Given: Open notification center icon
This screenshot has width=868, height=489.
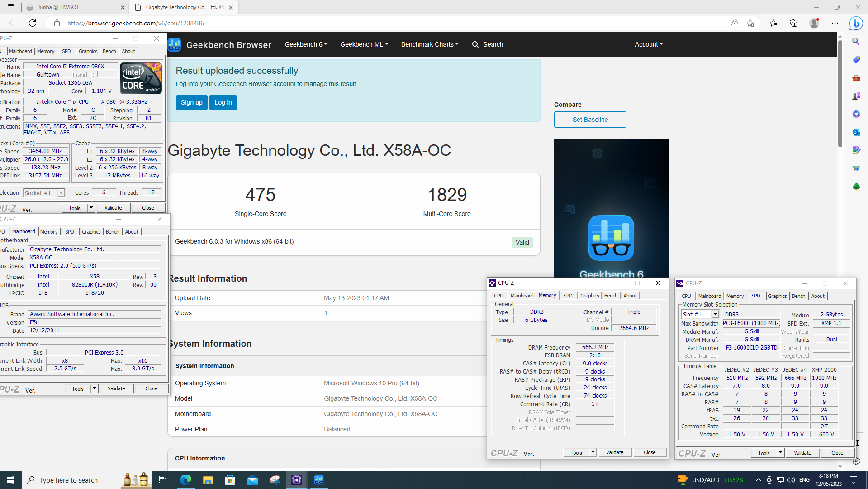Looking at the screenshot, I should [x=854, y=480].
